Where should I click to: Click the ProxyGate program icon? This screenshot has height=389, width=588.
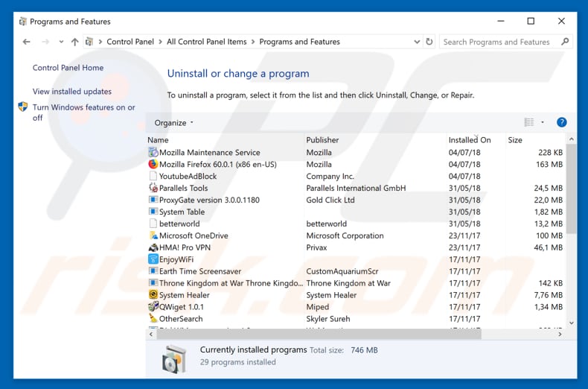[x=153, y=200]
